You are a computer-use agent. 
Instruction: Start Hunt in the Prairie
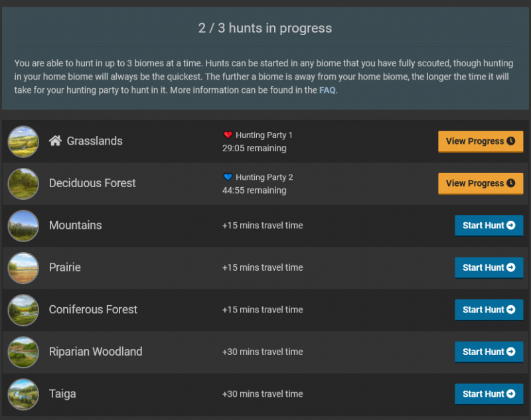pos(489,267)
